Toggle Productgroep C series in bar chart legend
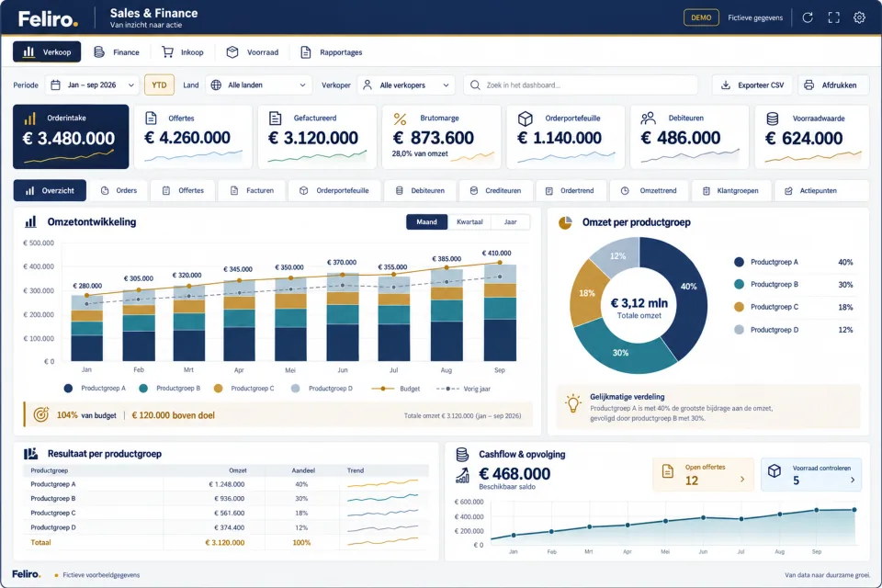 pos(244,389)
